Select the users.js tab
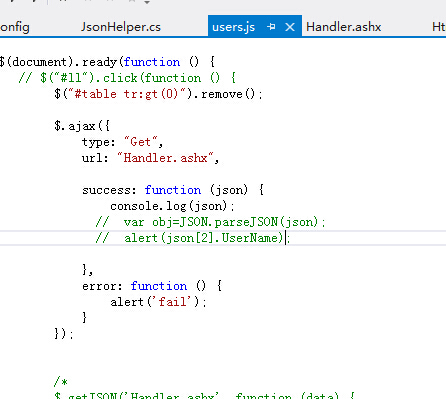Image resolution: width=446 pixels, height=399 pixels. tap(234, 27)
